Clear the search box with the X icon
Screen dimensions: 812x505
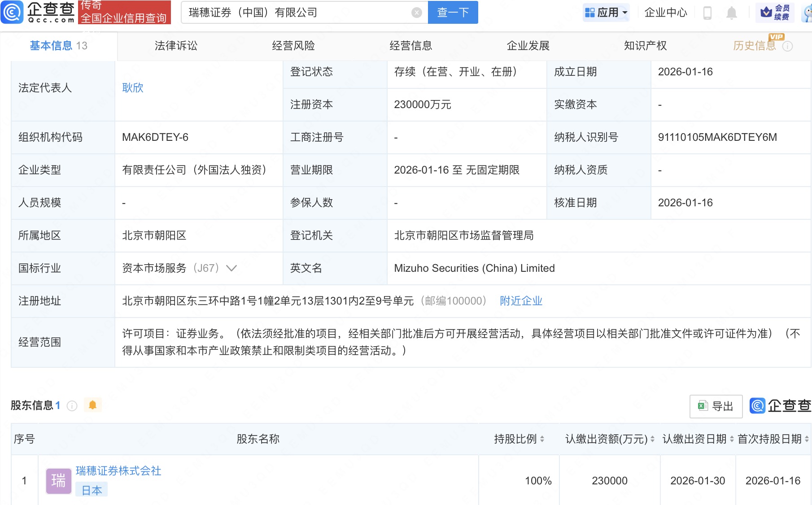[416, 13]
